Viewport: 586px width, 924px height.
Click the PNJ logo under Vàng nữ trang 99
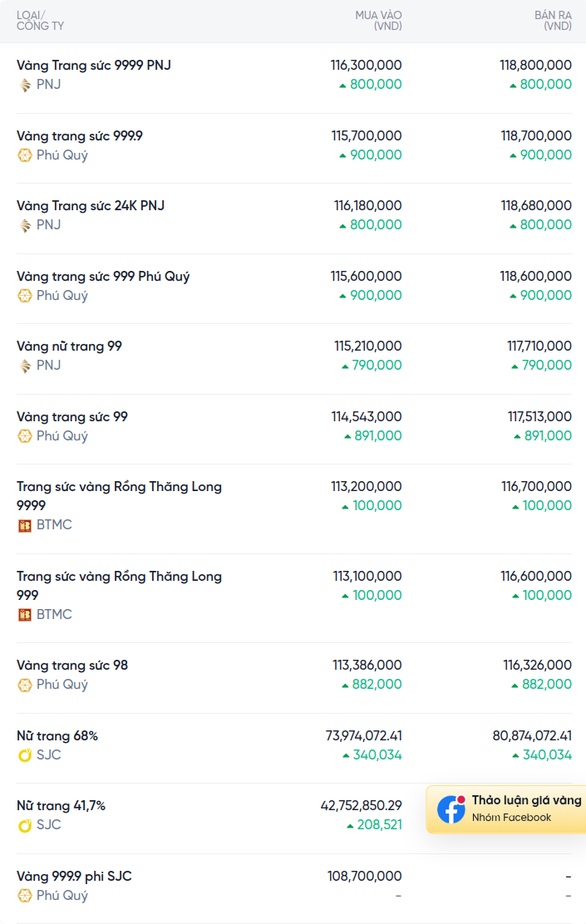point(25,366)
